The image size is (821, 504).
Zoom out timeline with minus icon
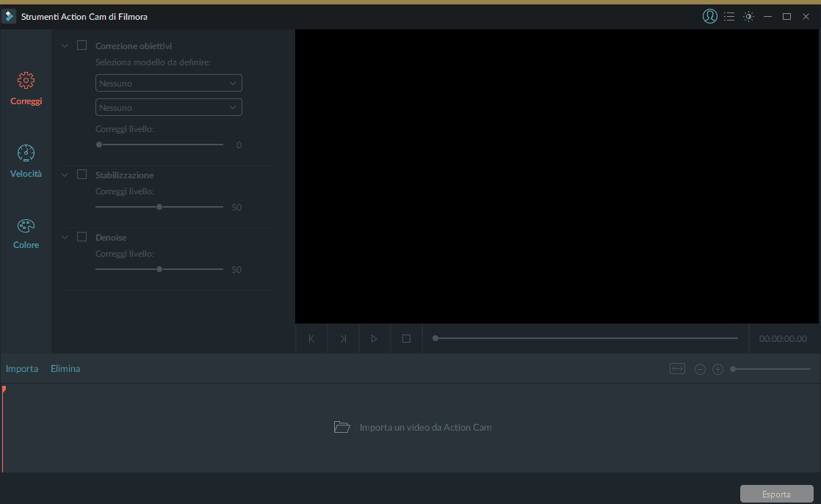tap(700, 370)
